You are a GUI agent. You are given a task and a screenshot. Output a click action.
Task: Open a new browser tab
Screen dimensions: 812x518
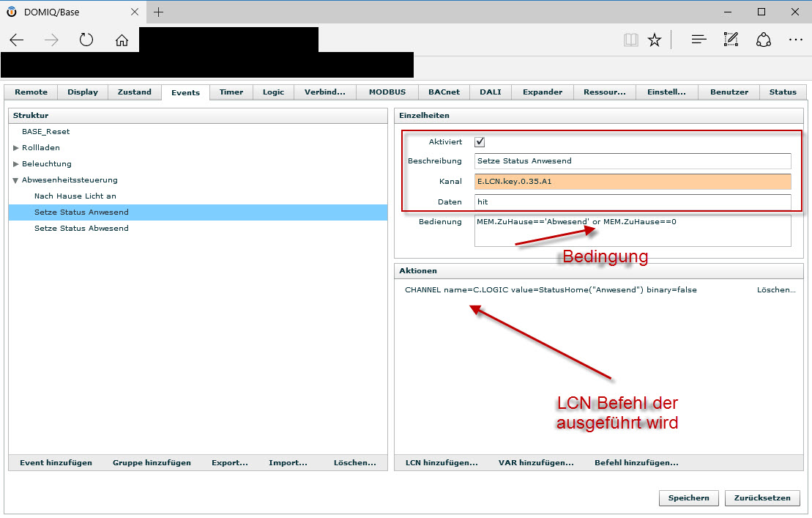pos(158,12)
